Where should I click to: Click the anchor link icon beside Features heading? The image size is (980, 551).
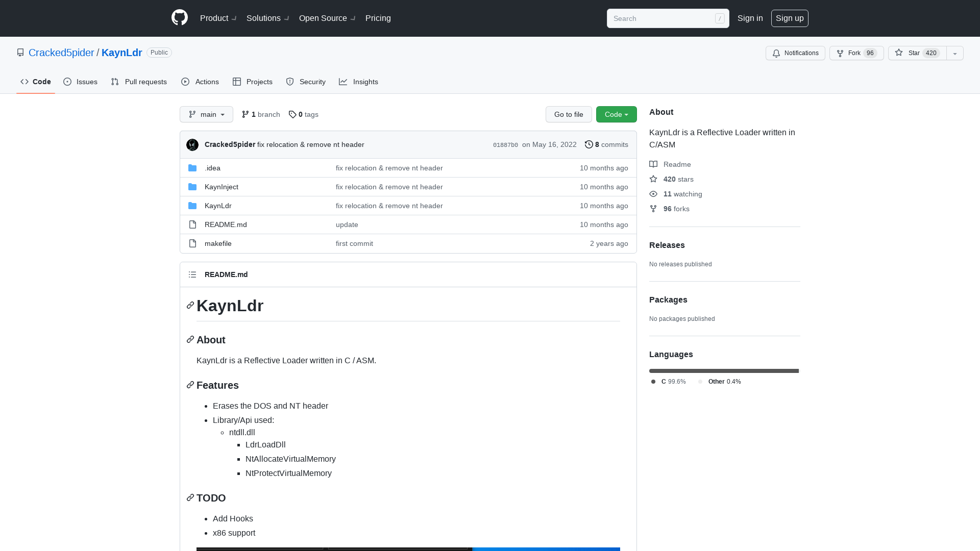(190, 385)
